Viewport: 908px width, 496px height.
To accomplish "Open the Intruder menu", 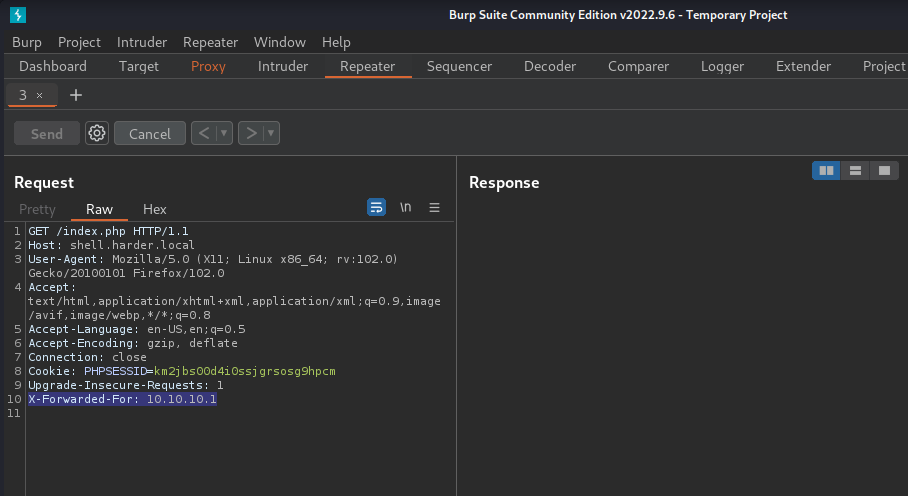I will (142, 42).
